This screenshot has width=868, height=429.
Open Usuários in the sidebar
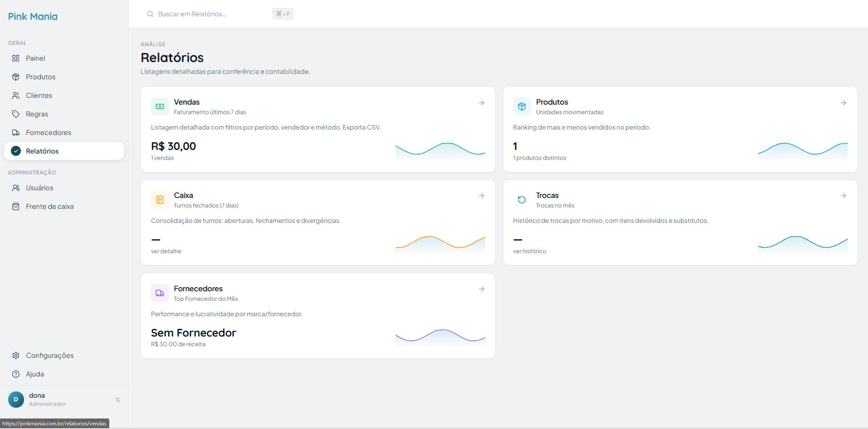point(64,188)
